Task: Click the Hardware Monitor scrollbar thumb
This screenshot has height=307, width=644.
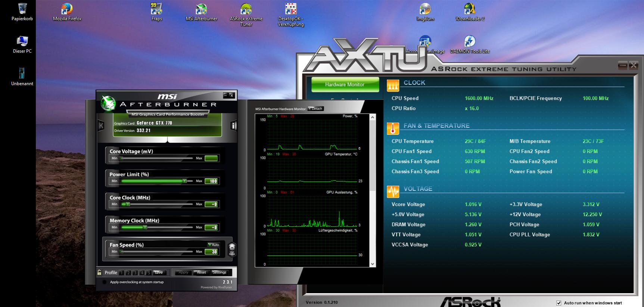Action: click(372, 156)
